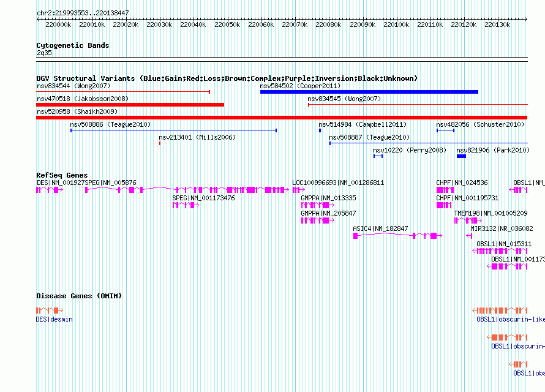The width and height of the screenshot is (545, 392).
Task: Select the nsv834544 (Wong2007) thin red line
Action: (x=123, y=92)
